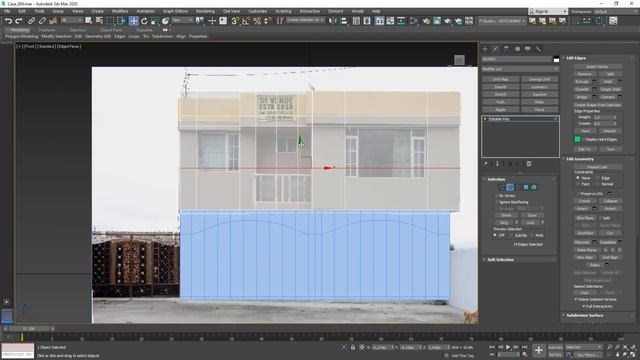
Task: Open the Rendering menu
Action: click(205, 11)
